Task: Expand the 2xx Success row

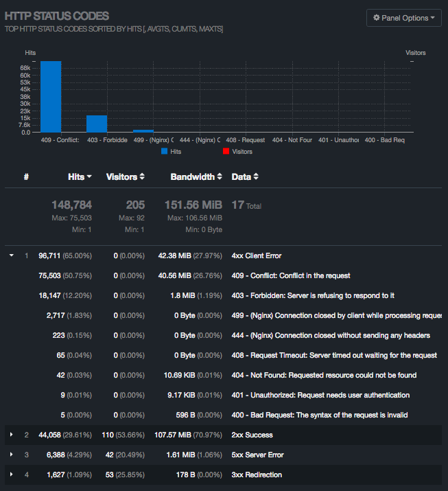Action: 12,435
